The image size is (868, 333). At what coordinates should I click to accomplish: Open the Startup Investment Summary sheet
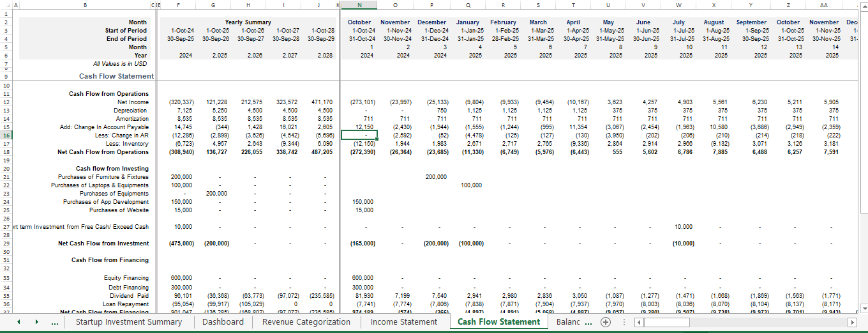pyautogui.click(x=129, y=322)
